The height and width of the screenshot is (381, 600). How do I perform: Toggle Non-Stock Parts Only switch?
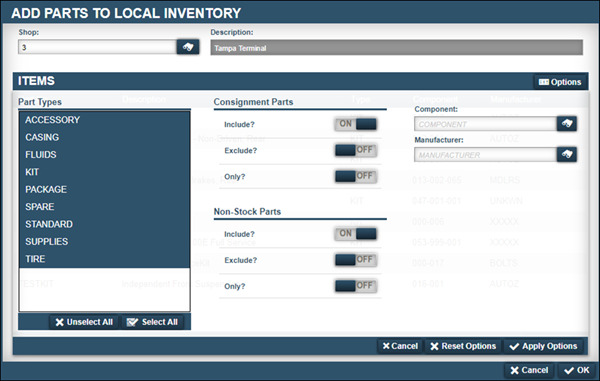click(356, 286)
